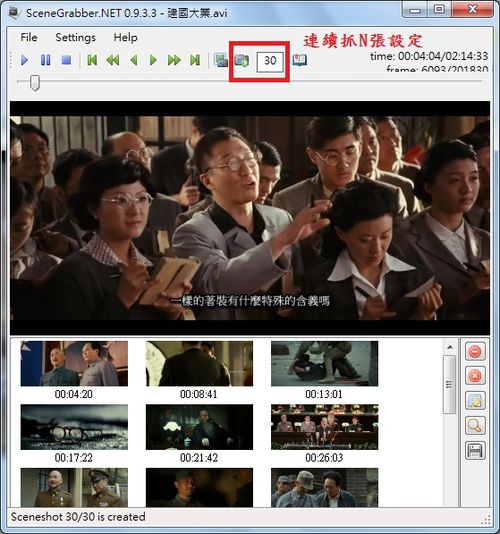Screen dimensions: 500x534
Task: Select the rightmost thumbnail in third row
Action: (325, 487)
